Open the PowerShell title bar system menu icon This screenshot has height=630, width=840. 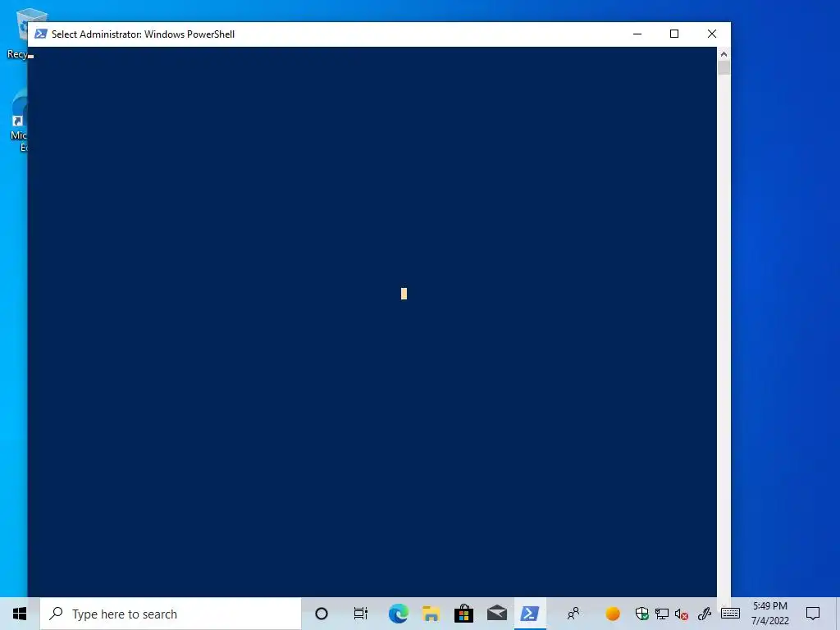click(41, 34)
